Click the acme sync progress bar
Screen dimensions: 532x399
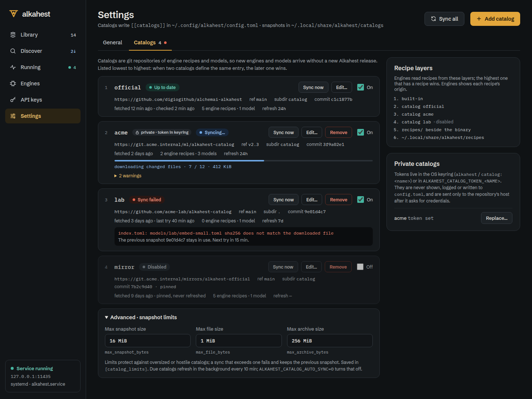[243, 161]
